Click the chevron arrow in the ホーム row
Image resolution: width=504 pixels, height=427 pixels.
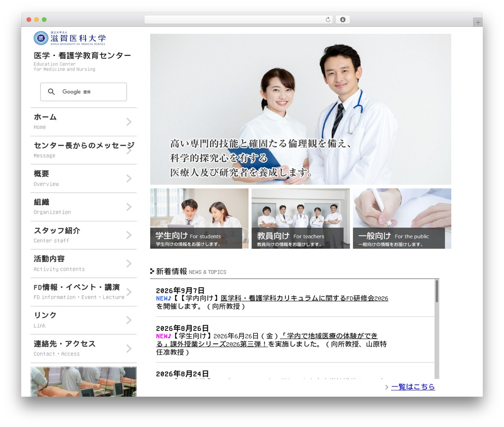[129, 122]
